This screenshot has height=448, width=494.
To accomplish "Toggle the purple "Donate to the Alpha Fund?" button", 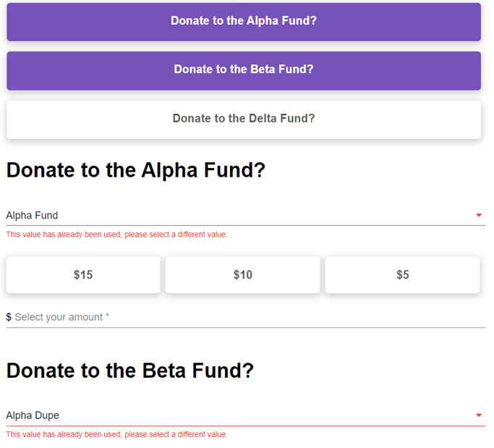I will [x=244, y=22].
